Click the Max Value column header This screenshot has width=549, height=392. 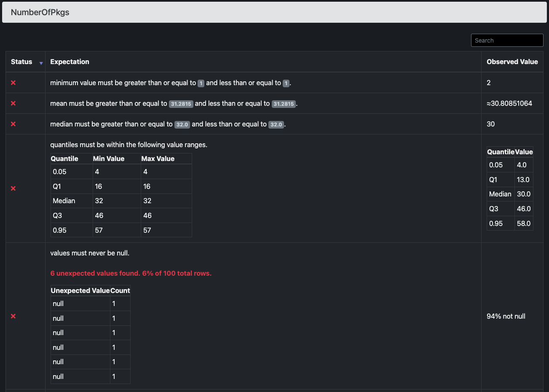coord(158,158)
